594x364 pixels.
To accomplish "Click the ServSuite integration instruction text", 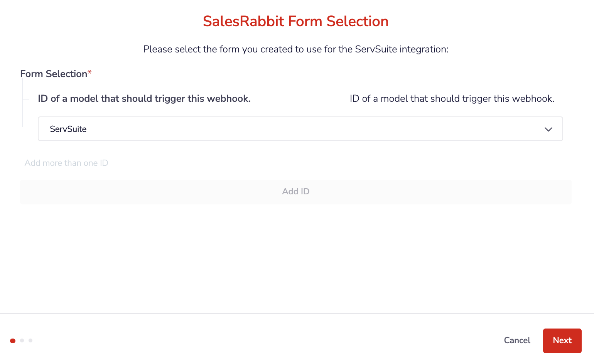I will point(295,49).
